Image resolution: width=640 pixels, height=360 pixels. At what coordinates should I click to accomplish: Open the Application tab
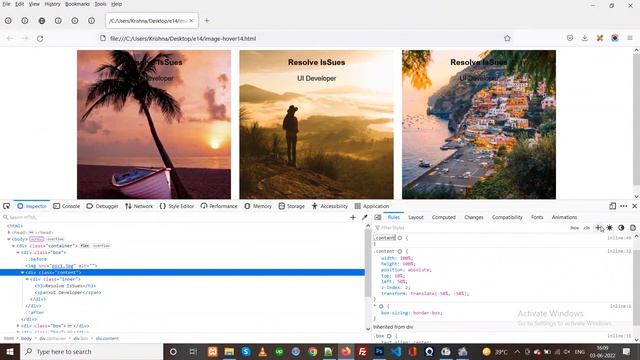point(372,206)
